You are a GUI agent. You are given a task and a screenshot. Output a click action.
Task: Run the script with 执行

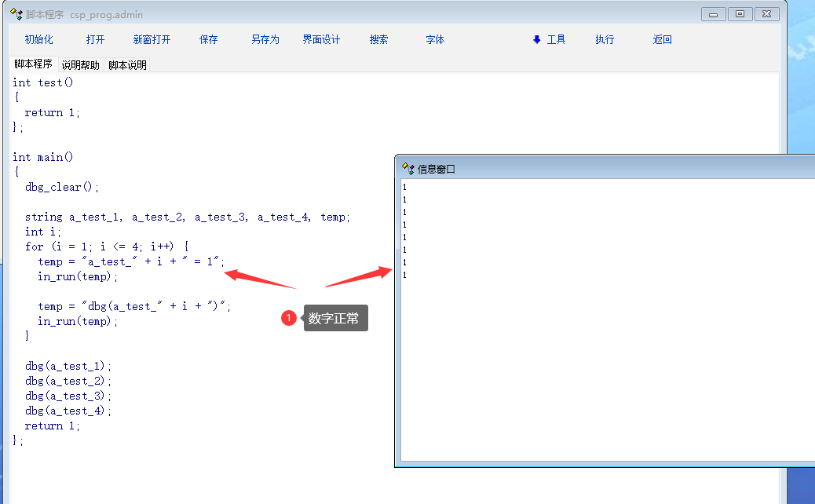point(605,39)
